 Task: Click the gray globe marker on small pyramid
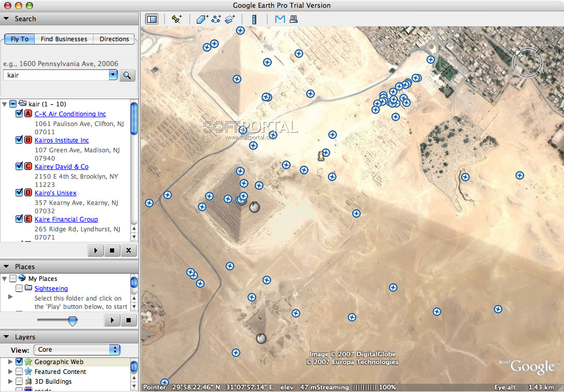[x=261, y=338]
